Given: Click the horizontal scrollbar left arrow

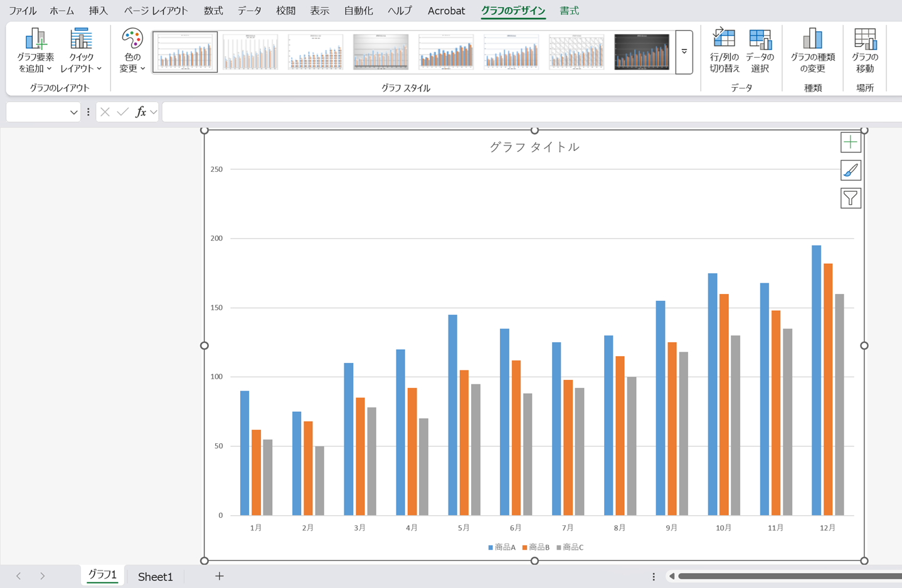Looking at the screenshot, I should pos(672,576).
